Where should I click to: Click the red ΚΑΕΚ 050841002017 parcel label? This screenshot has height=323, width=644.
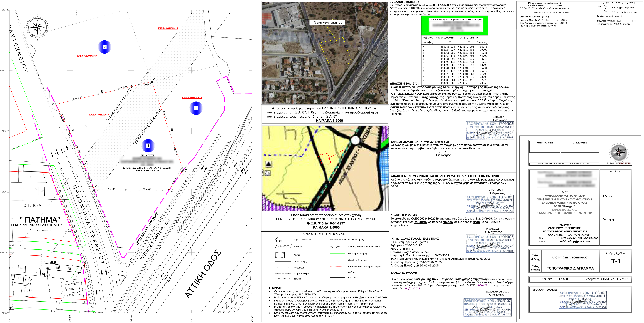[x=87, y=56]
